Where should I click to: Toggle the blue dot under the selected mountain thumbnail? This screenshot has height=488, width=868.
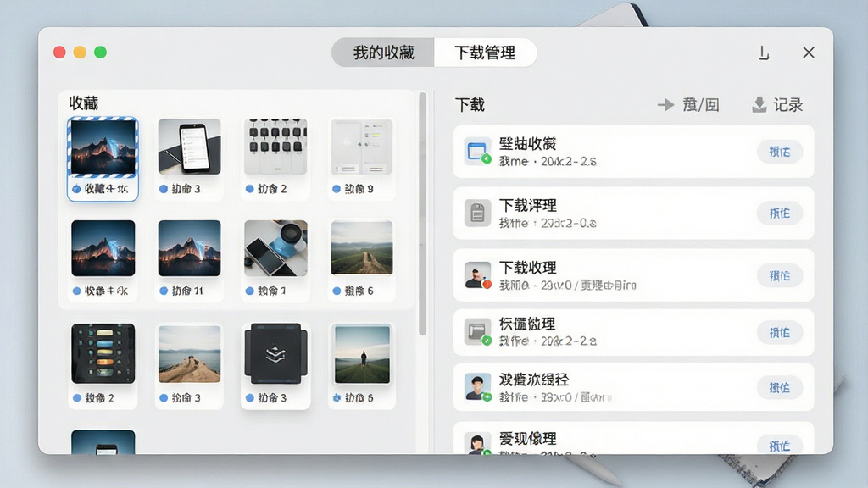pos(76,189)
